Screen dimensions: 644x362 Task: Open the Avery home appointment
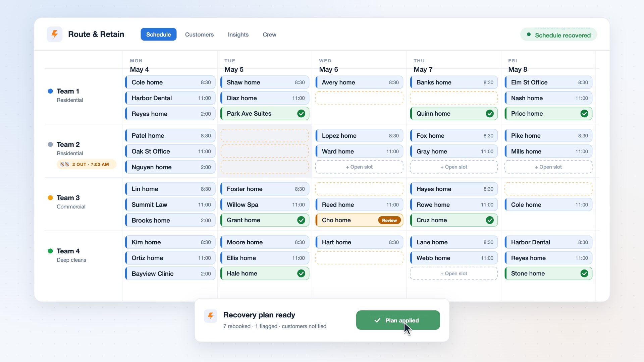pyautogui.click(x=359, y=82)
